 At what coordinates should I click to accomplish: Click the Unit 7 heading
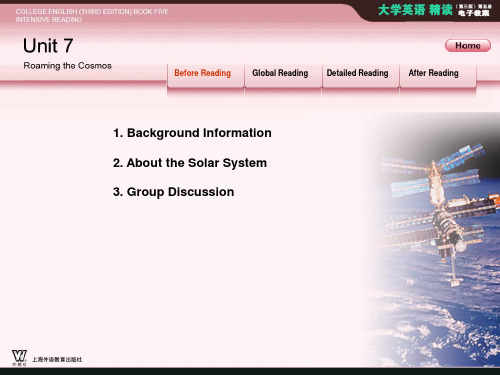click(x=48, y=45)
